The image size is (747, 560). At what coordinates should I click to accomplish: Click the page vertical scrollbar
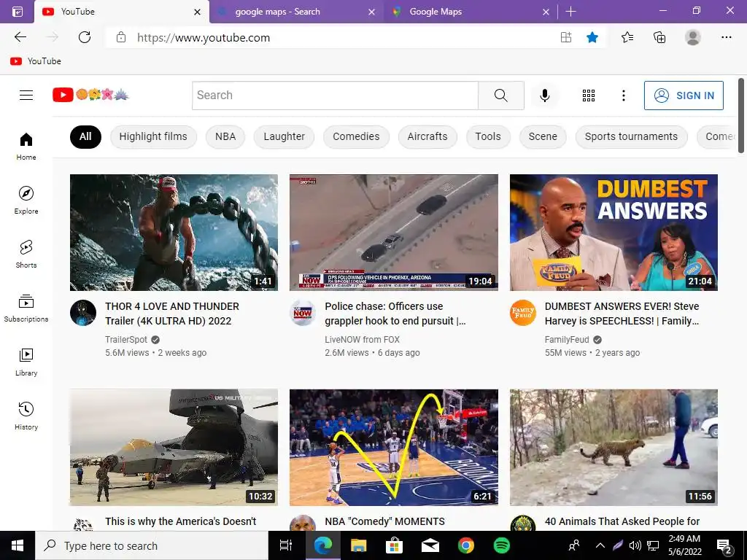[x=741, y=116]
